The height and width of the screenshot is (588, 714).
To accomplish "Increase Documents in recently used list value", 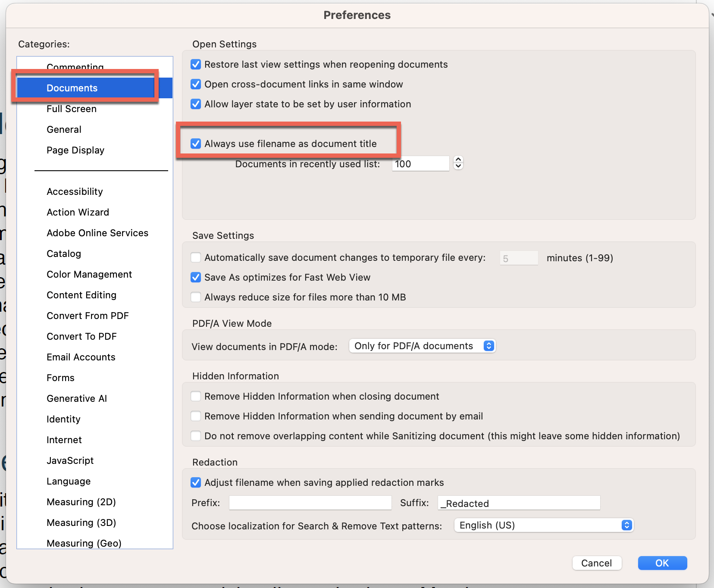I will pyautogui.click(x=458, y=160).
